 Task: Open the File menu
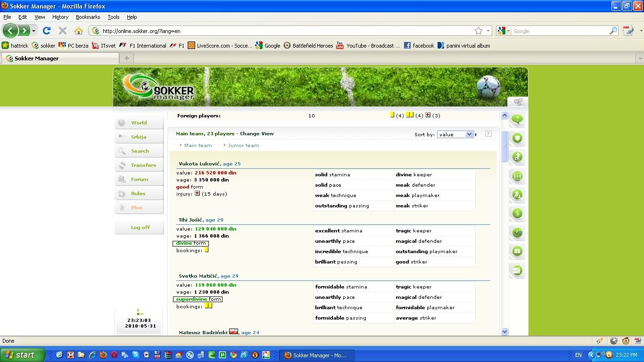(x=7, y=17)
